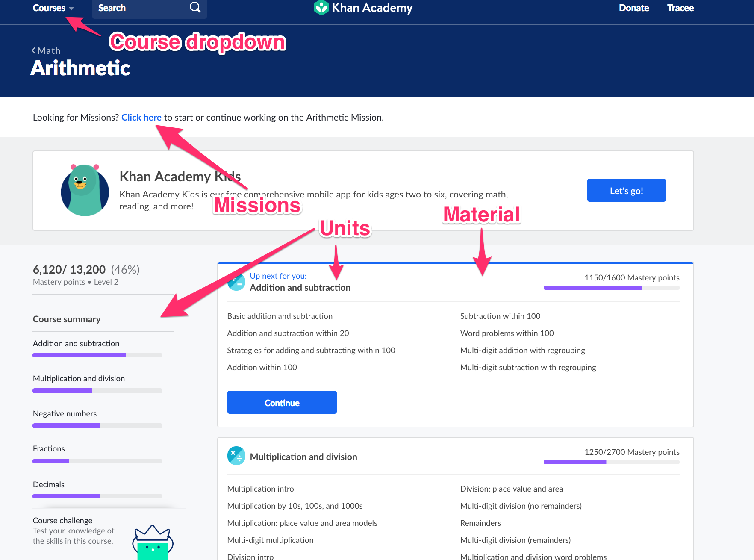Select Decimals in the sidebar

49,484
